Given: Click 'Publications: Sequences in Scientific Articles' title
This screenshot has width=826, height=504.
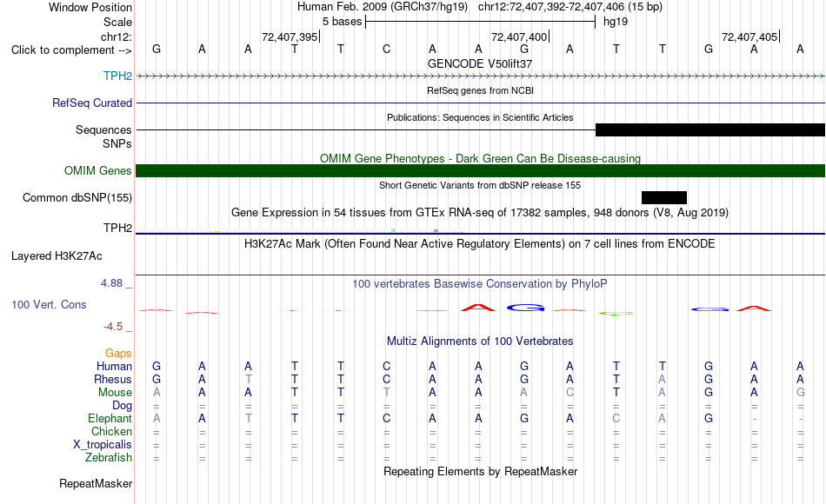Looking at the screenshot, I should [480, 117].
